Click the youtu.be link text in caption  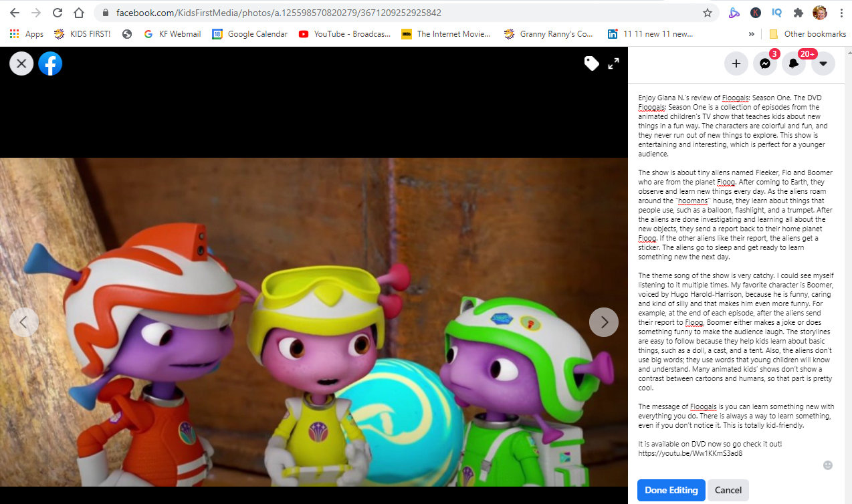tap(690, 453)
